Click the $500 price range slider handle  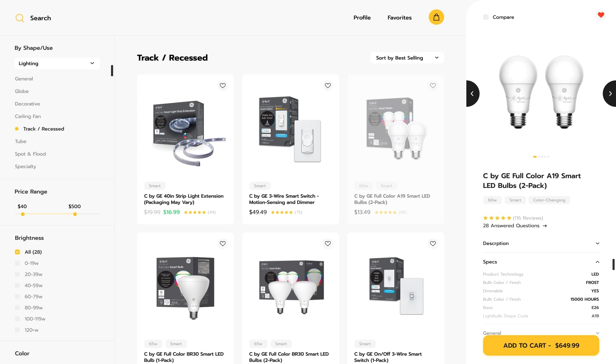coord(75,214)
